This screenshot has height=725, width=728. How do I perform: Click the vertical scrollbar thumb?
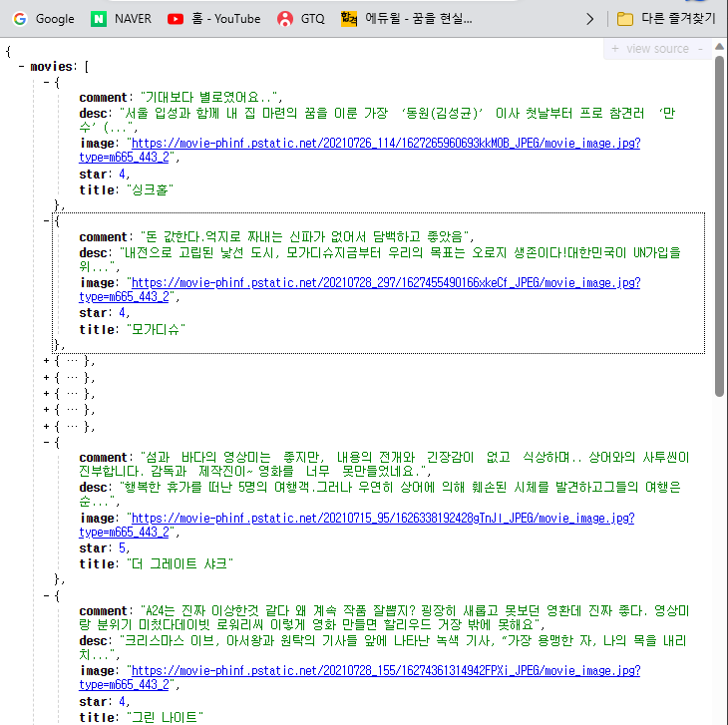point(719,226)
